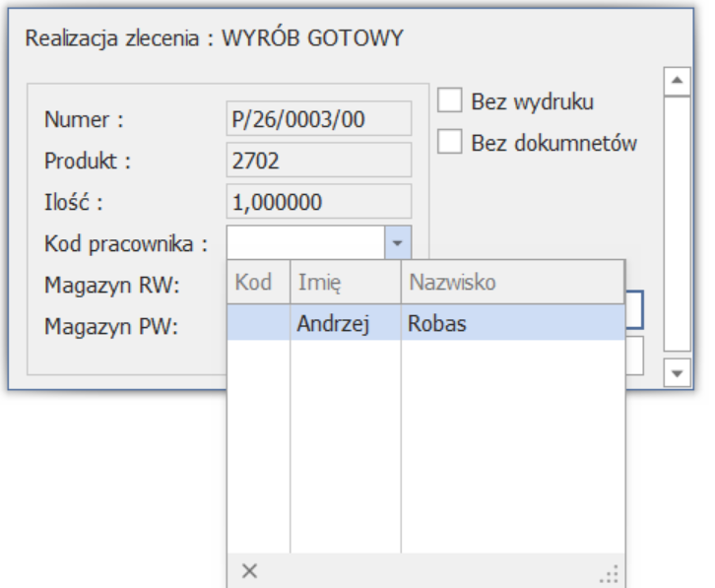Sort by the Kod column header

(x=257, y=283)
